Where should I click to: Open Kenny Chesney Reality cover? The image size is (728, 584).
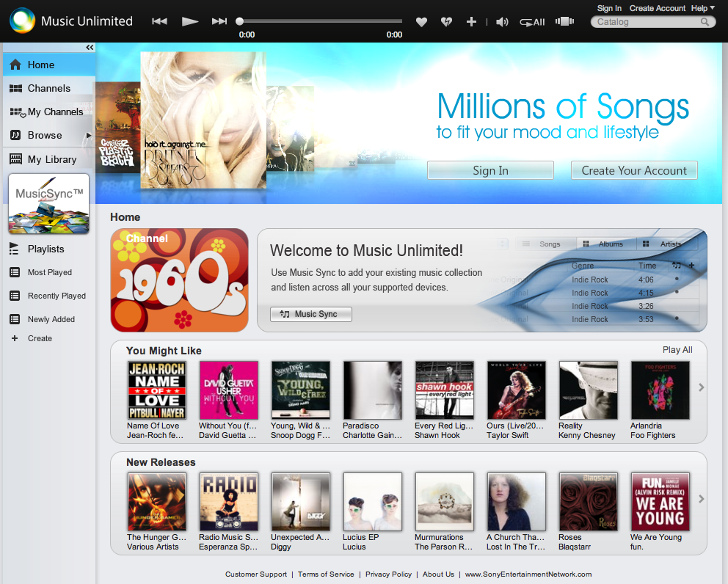coord(589,390)
